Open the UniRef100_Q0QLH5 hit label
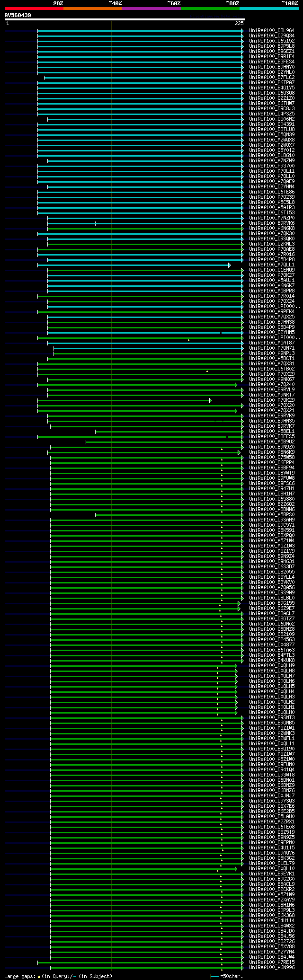Image resolution: width=303 pixels, height=980 pixels. click(272, 687)
